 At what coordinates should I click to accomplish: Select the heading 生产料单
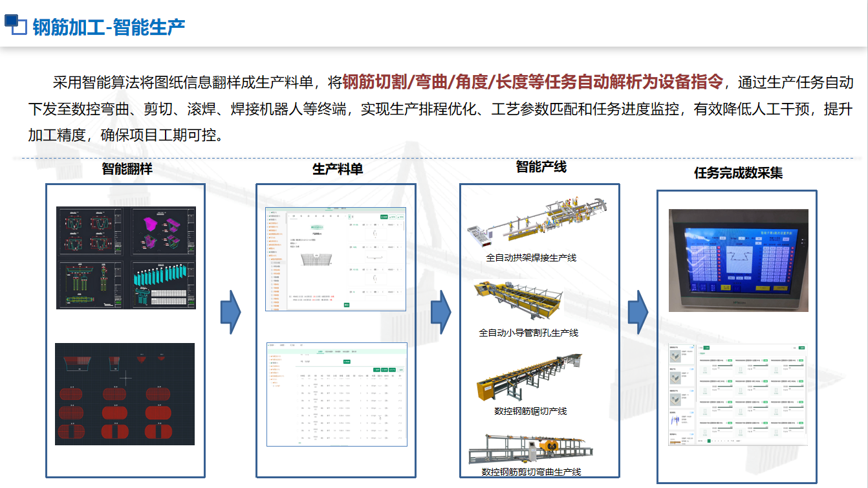pos(338,169)
